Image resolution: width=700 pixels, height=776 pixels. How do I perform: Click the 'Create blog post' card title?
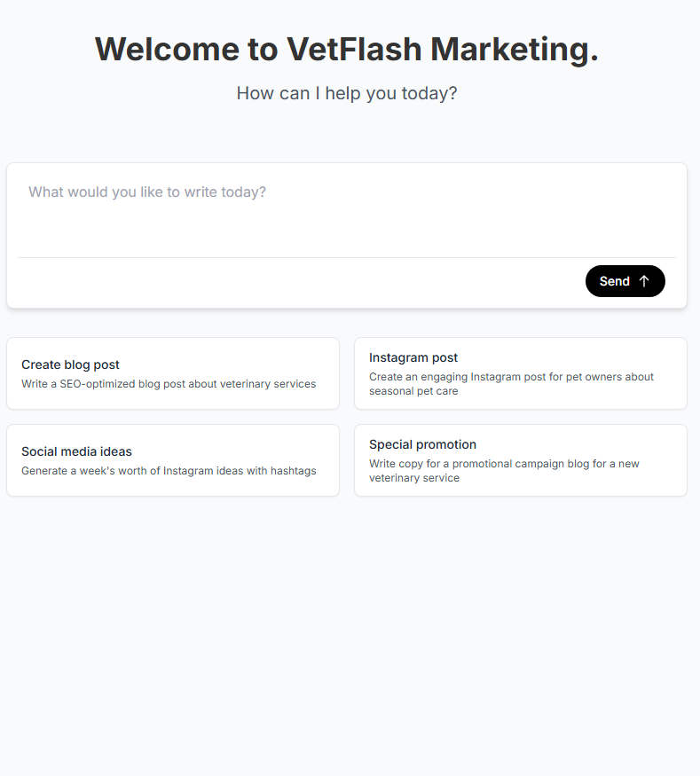click(x=70, y=364)
